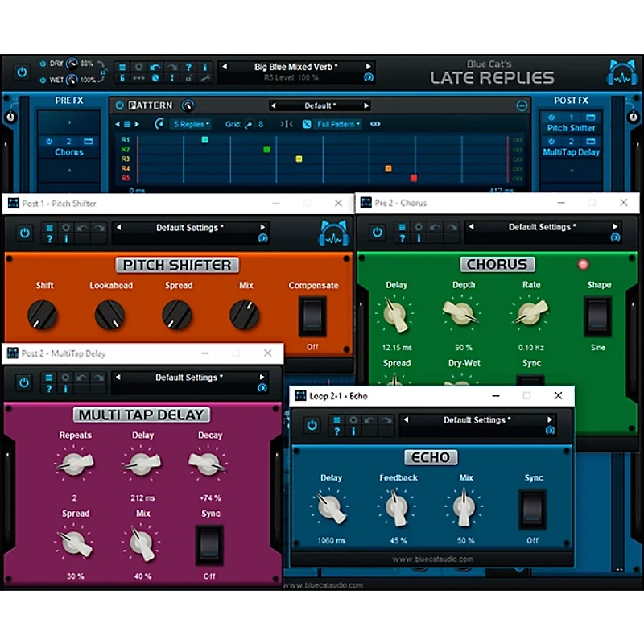Image resolution: width=644 pixels, height=644 pixels.
Task: Click the grid icon between the pattern arrows
Action: pos(127,124)
